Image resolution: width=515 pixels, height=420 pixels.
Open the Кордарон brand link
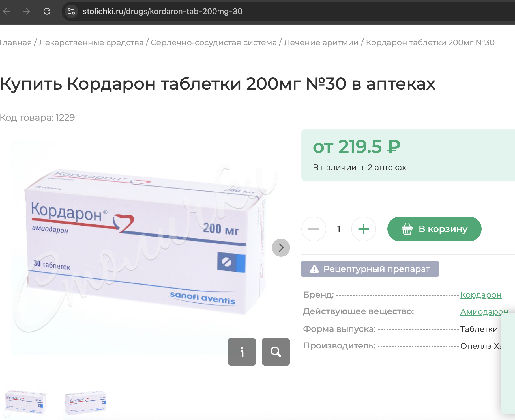[x=481, y=295]
